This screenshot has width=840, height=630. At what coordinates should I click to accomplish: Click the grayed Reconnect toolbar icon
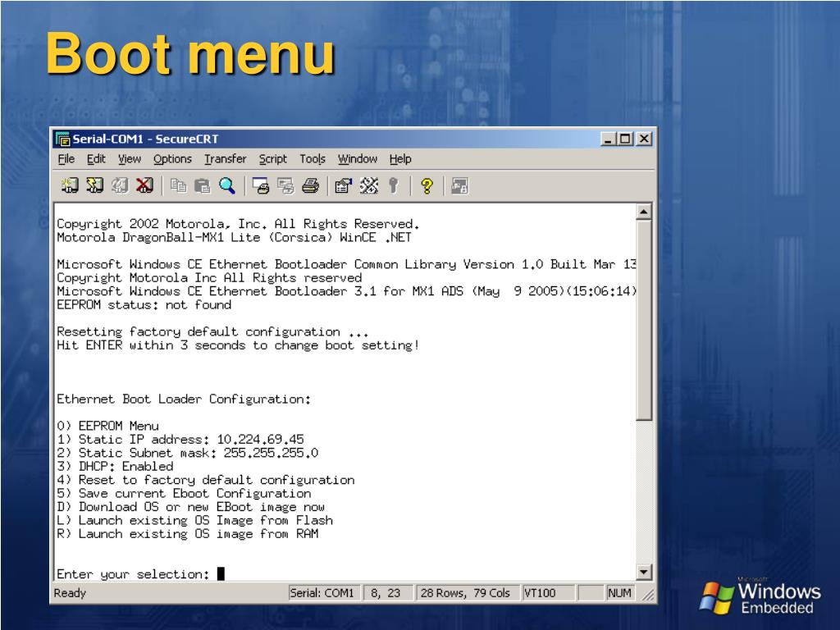(120, 186)
